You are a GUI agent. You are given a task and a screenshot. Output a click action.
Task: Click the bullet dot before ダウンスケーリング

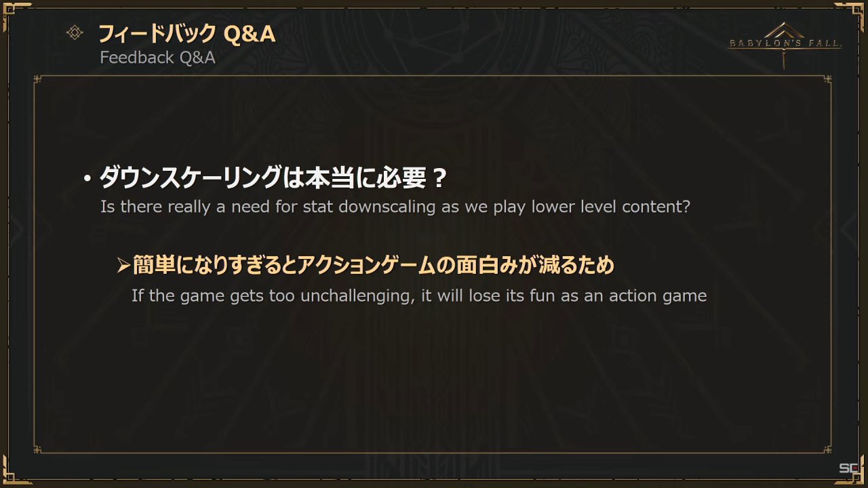tap(87, 180)
